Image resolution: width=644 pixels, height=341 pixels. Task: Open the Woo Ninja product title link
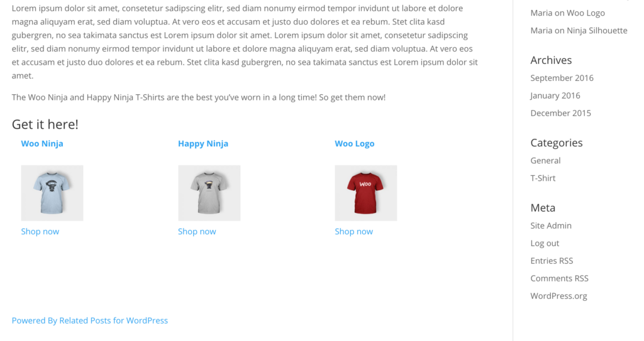coord(42,144)
